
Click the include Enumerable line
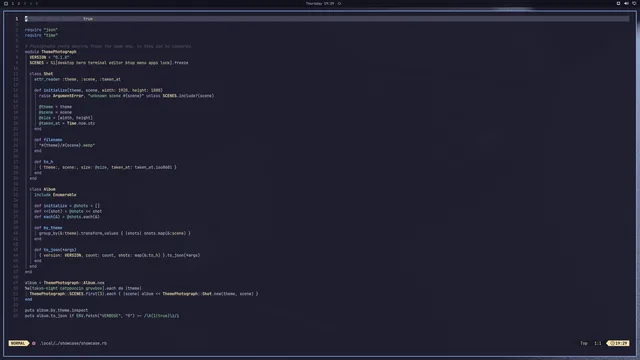coord(55,195)
